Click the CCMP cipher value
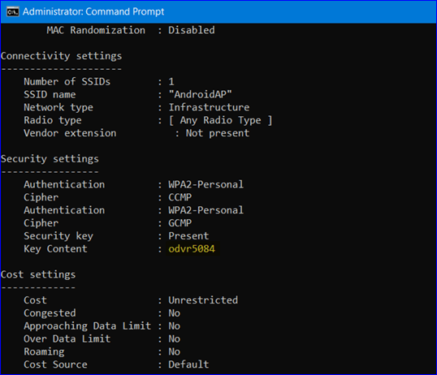 click(x=180, y=197)
